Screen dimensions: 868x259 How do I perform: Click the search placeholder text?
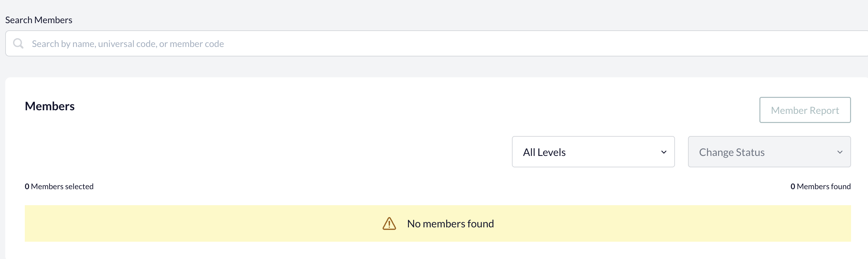[128, 44]
